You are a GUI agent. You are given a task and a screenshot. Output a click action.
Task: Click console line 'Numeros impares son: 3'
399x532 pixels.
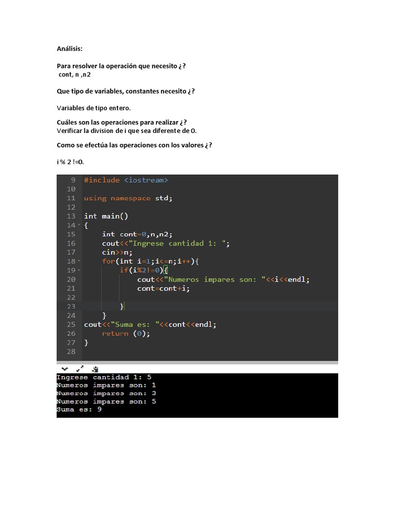click(106, 394)
